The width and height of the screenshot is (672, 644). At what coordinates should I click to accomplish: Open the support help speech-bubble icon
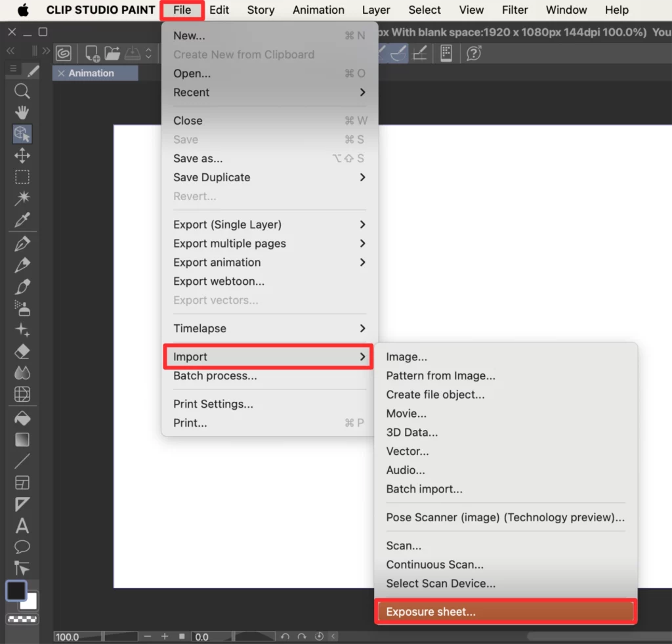[x=474, y=53]
